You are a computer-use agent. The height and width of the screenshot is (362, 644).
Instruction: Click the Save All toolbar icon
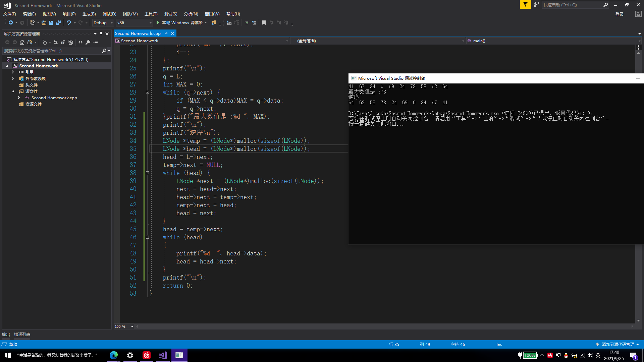pos(59,23)
